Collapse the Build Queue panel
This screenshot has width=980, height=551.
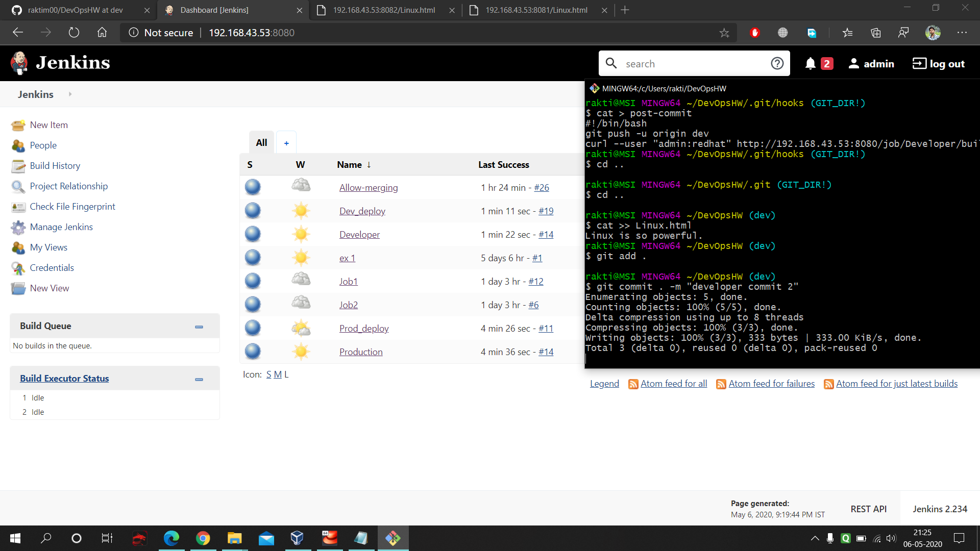(199, 327)
